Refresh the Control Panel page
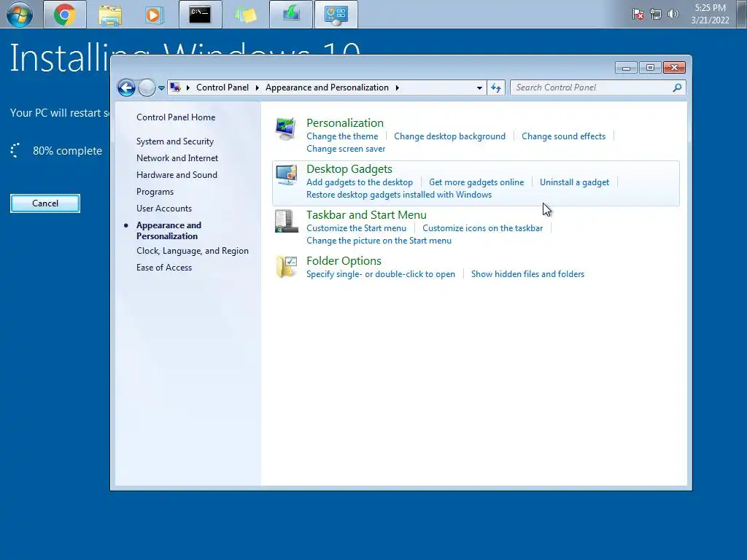The height and width of the screenshot is (560, 747). [x=496, y=87]
